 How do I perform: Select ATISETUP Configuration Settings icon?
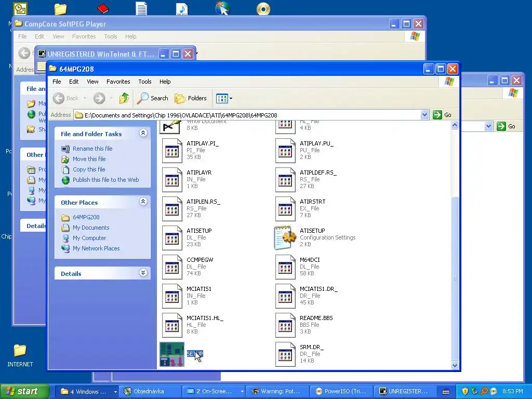tap(285, 237)
